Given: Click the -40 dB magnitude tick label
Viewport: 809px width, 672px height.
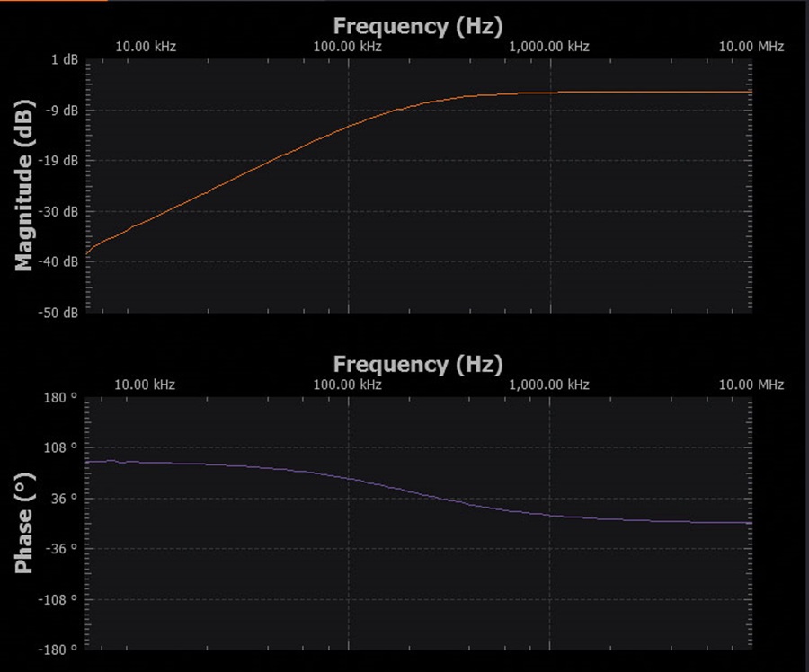Looking at the screenshot, I should [58, 262].
